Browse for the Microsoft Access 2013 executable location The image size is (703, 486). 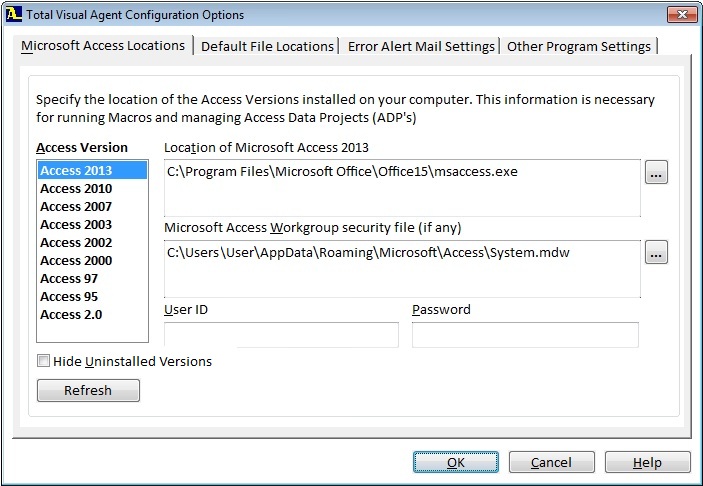(656, 172)
